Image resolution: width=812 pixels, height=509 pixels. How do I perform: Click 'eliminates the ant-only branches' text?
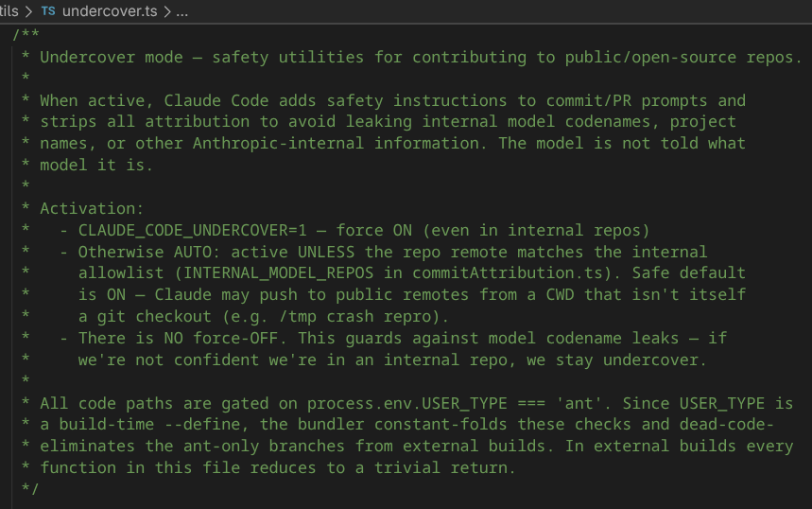[192, 446]
